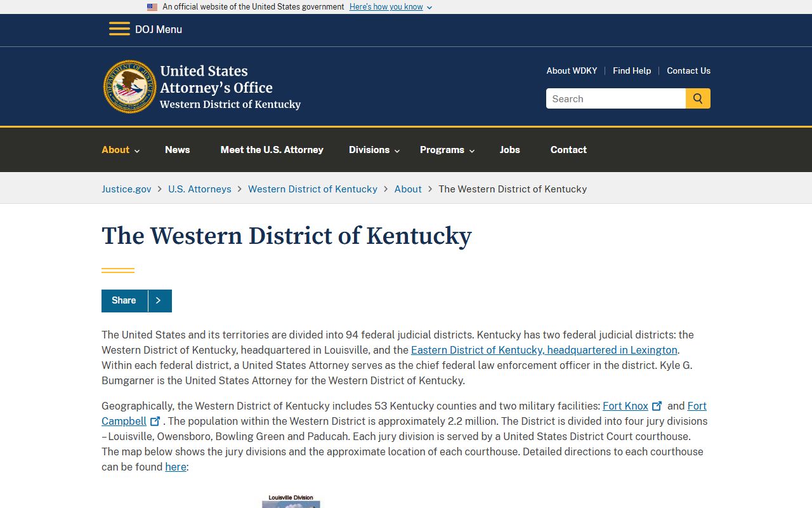Expand the Programs navigation dropdown
This screenshot has height=508, width=812.
447,150
